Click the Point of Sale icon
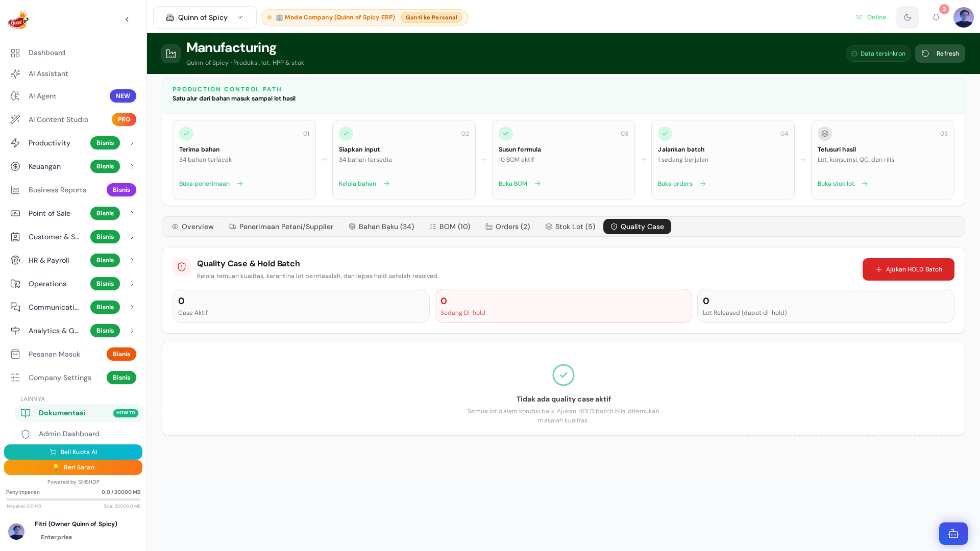 [x=15, y=213]
